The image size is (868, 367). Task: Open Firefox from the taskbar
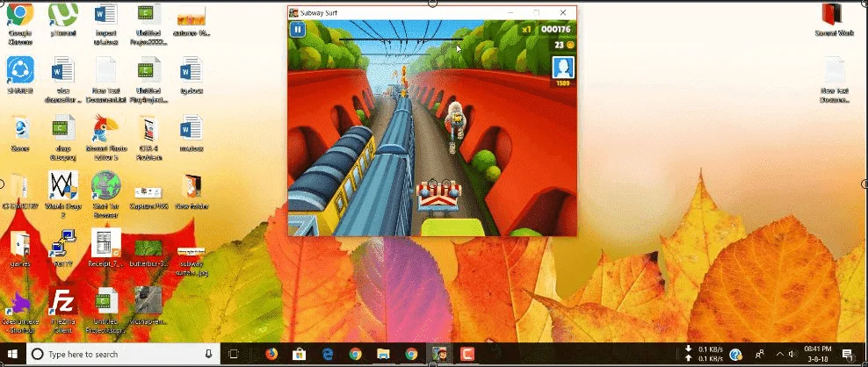pyautogui.click(x=271, y=354)
